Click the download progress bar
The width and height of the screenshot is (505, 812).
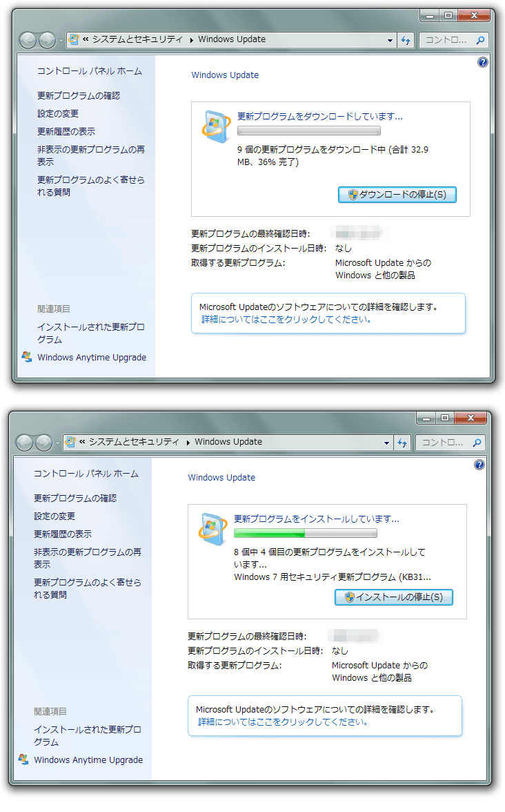tap(309, 130)
